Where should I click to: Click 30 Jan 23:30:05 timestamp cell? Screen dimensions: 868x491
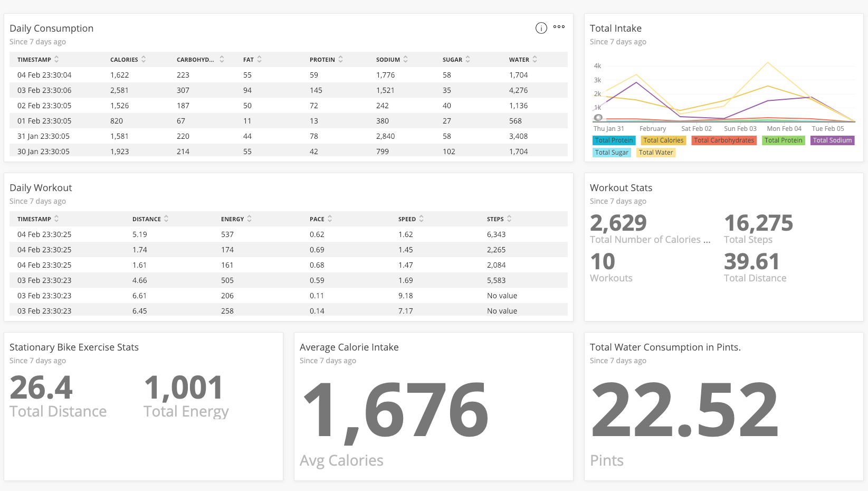pyautogui.click(x=43, y=152)
